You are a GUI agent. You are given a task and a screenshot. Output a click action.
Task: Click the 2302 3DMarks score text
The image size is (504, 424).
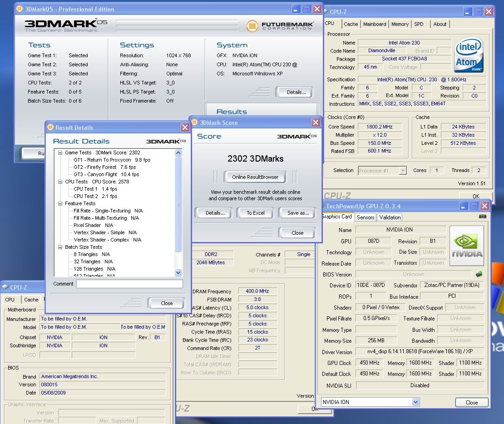click(255, 158)
